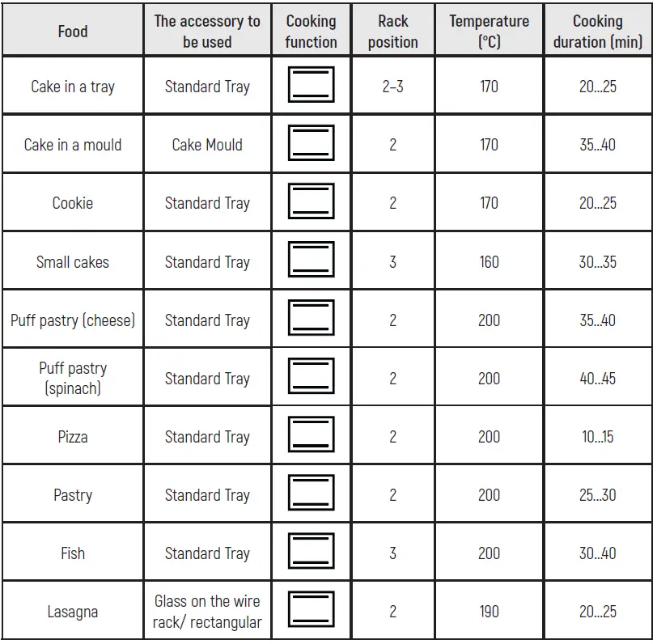Click the Pastry row cooking function icon

(311, 494)
